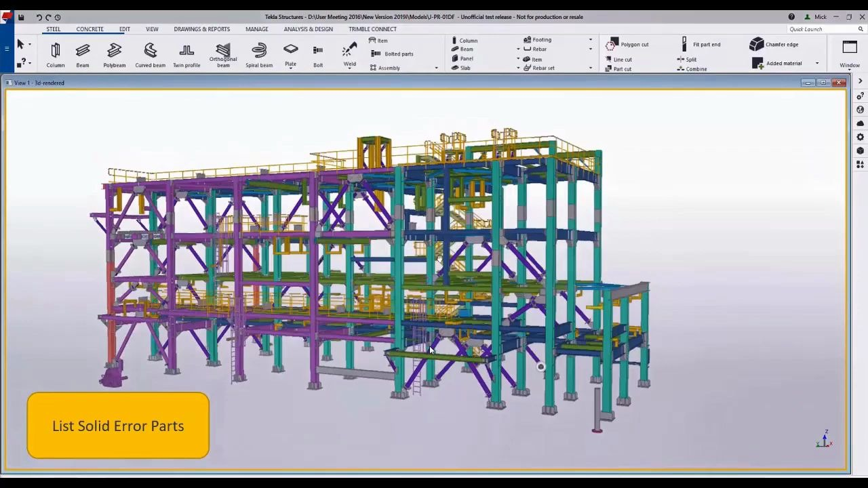868x488 pixels.
Task: Open the EDIT ribbon tab
Action: coord(125,29)
